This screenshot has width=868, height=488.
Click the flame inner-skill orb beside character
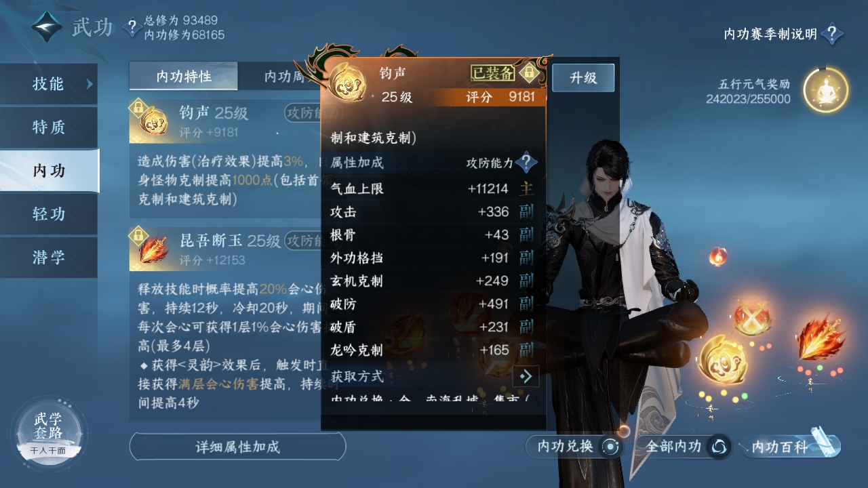(x=820, y=338)
